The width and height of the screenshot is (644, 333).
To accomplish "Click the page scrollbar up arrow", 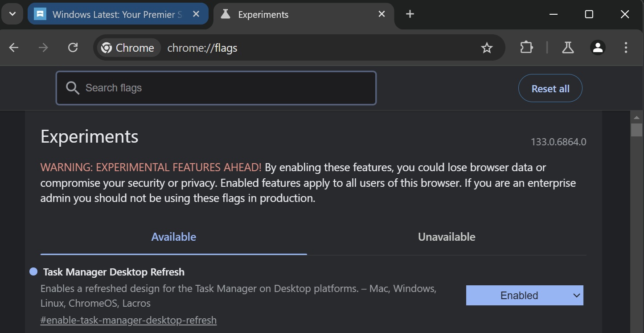I will click(636, 117).
